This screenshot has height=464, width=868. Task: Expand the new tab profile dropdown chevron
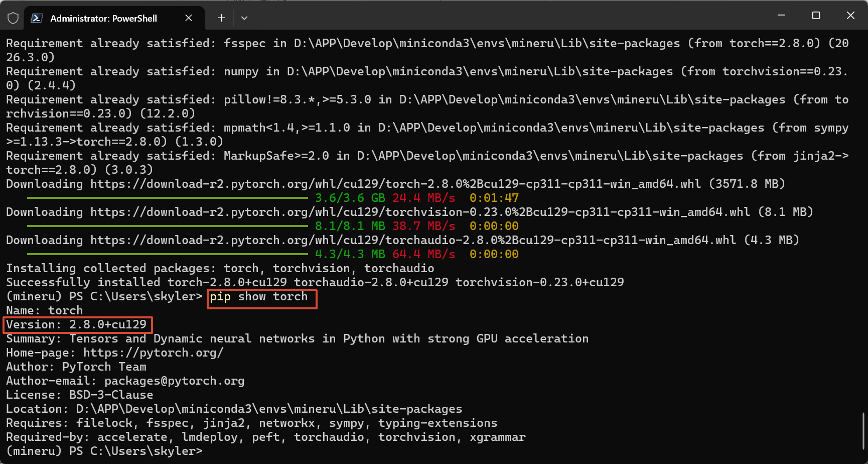244,18
